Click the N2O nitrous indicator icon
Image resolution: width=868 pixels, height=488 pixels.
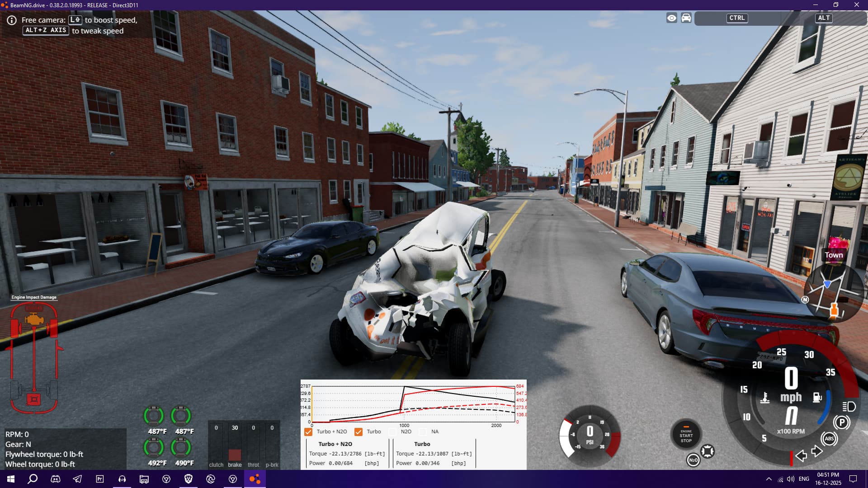click(693, 460)
